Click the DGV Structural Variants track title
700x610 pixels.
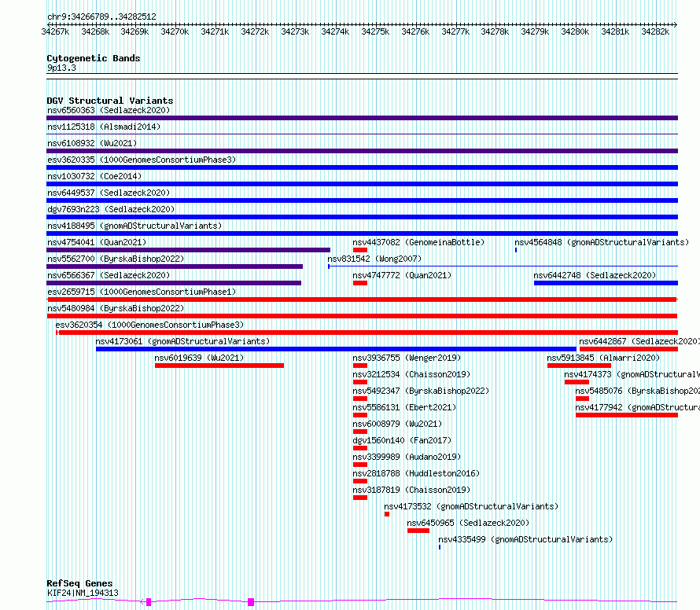(x=110, y=101)
